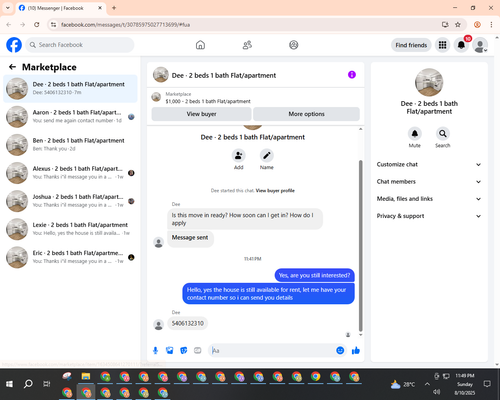Open the Friends icon in top navigation

tap(247, 45)
